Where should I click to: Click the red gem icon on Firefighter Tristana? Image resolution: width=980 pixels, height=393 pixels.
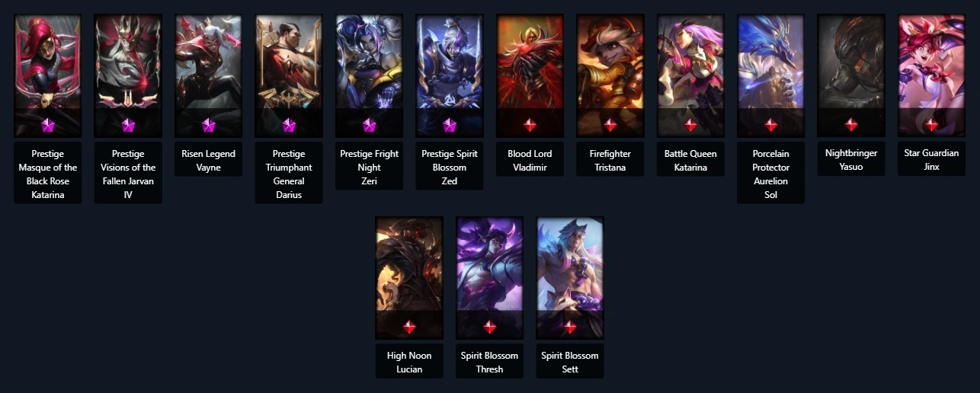tap(610, 124)
